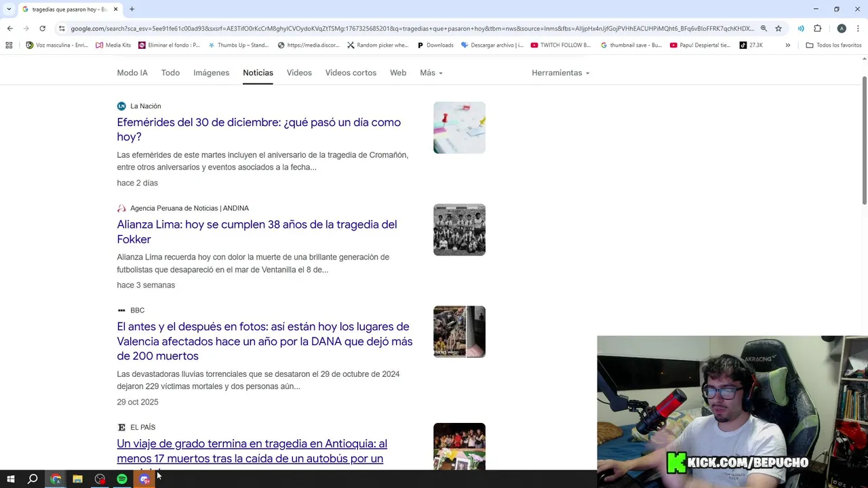Click the La Nación article thumbnail
868x488 pixels.
[x=459, y=127]
